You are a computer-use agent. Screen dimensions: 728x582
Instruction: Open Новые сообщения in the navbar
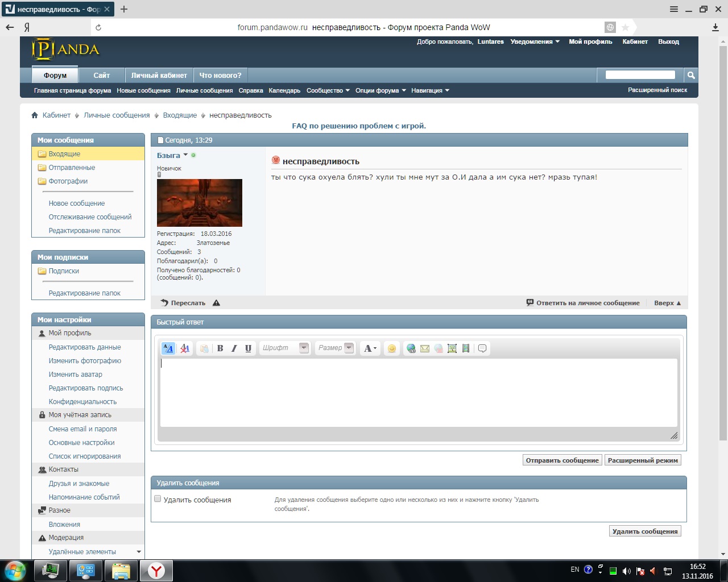(x=143, y=90)
